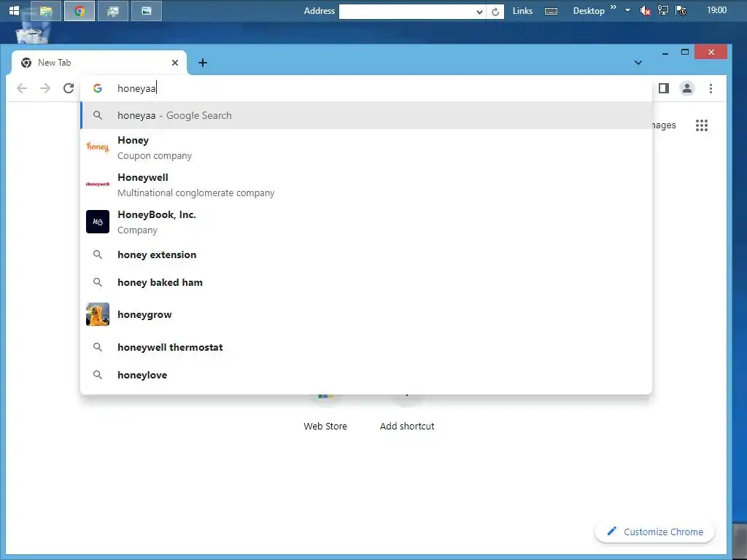Select the honey baked ham suggestion
747x560 pixels.
[366, 282]
